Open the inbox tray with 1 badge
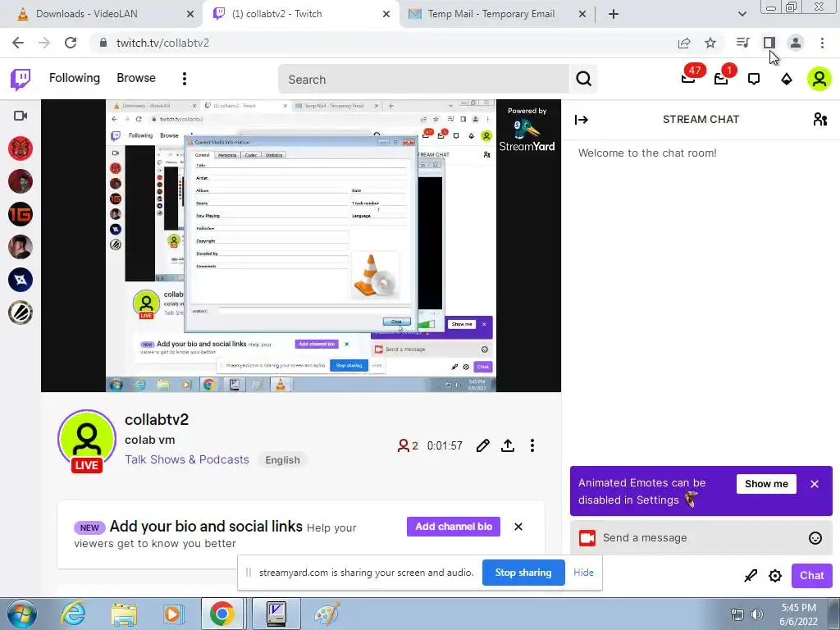 [x=722, y=78]
